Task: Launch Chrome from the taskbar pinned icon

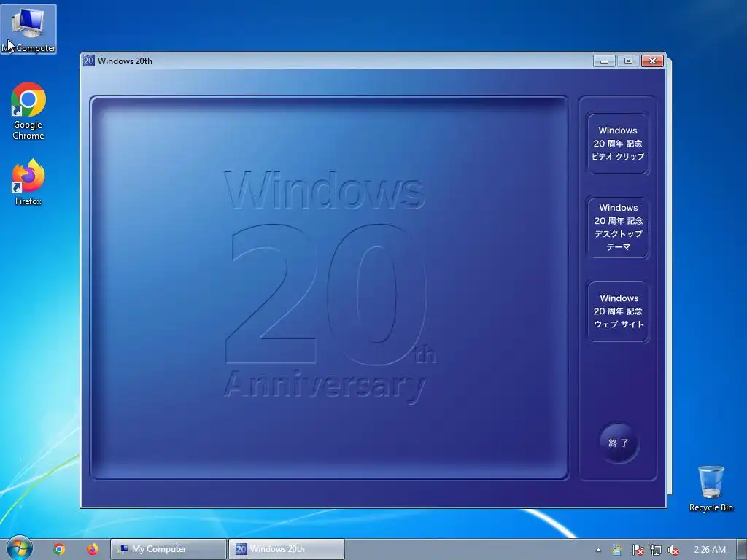Action: [59, 549]
